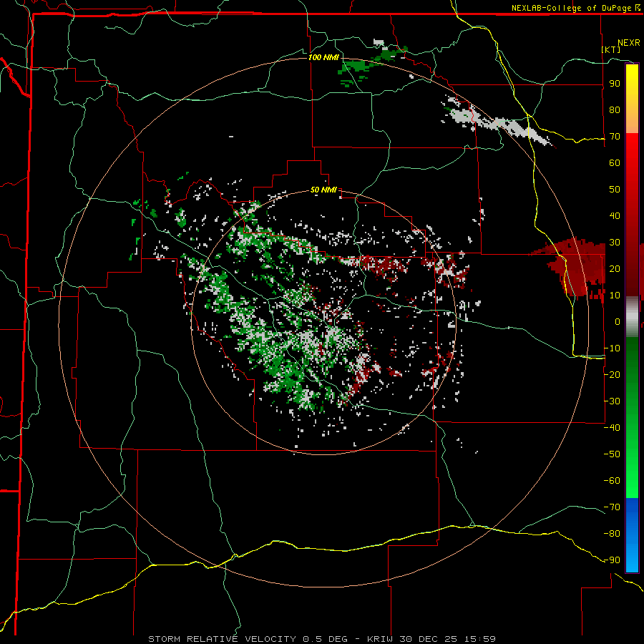Click the positive 70 value on the velocity scale
Screen dimensions: 644x644
615,137
